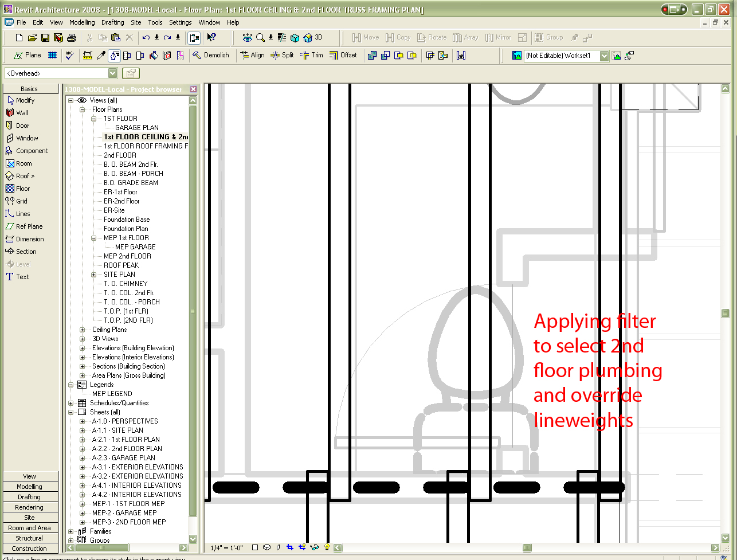
Task: Open the Settings menu
Action: click(180, 22)
